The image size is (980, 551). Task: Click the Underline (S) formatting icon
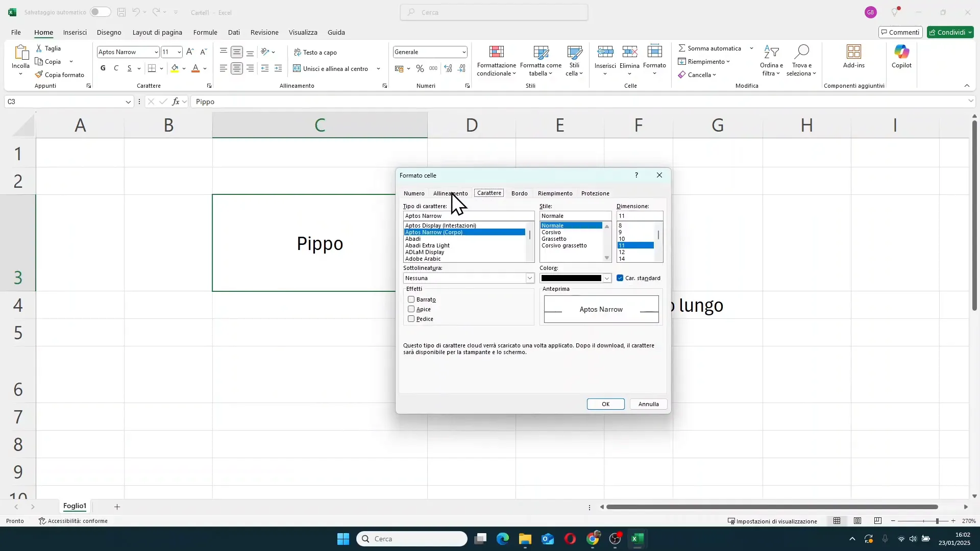click(x=130, y=68)
